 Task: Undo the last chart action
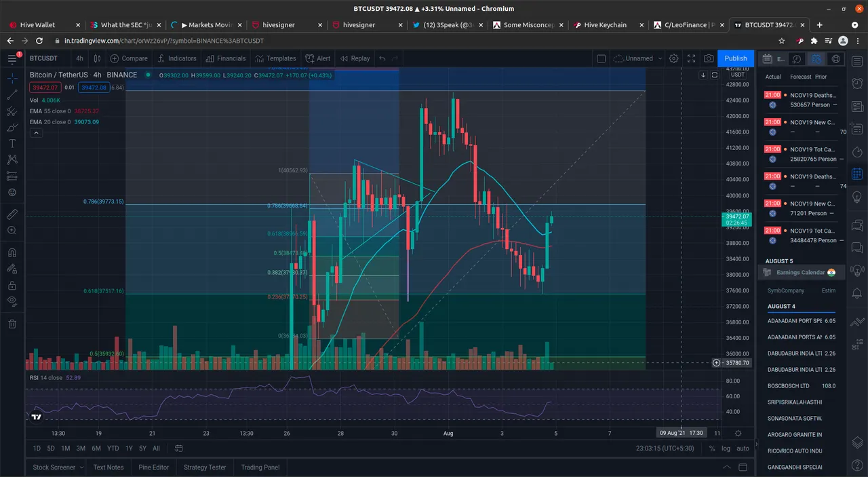click(382, 58)
